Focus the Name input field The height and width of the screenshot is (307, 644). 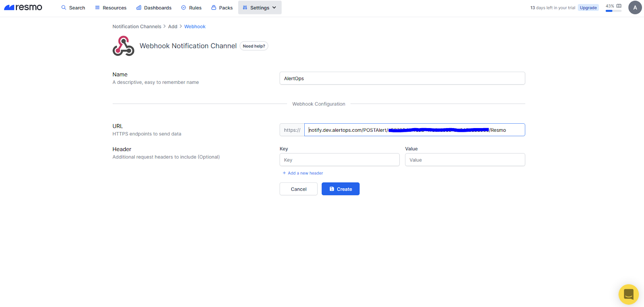coord(402,78)
